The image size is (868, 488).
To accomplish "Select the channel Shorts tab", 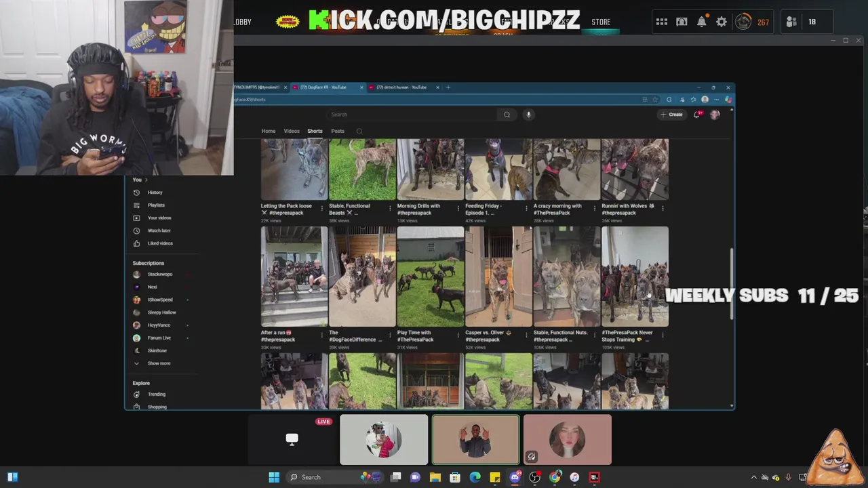I will [x=315, y=131].
